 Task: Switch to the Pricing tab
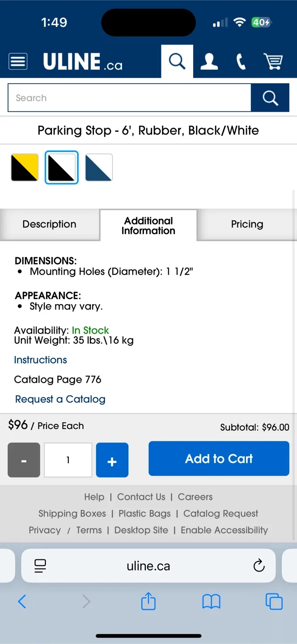[247, 224]
